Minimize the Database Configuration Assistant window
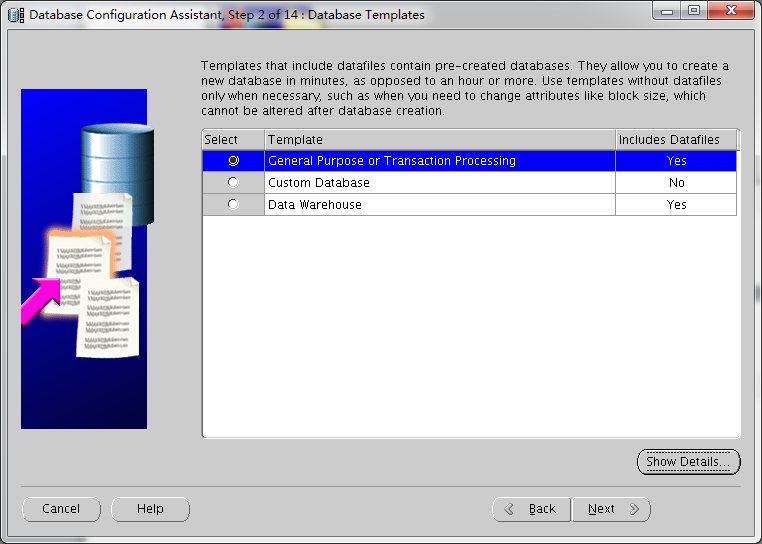This screenshot has width=762, height=544. [667, 11]
